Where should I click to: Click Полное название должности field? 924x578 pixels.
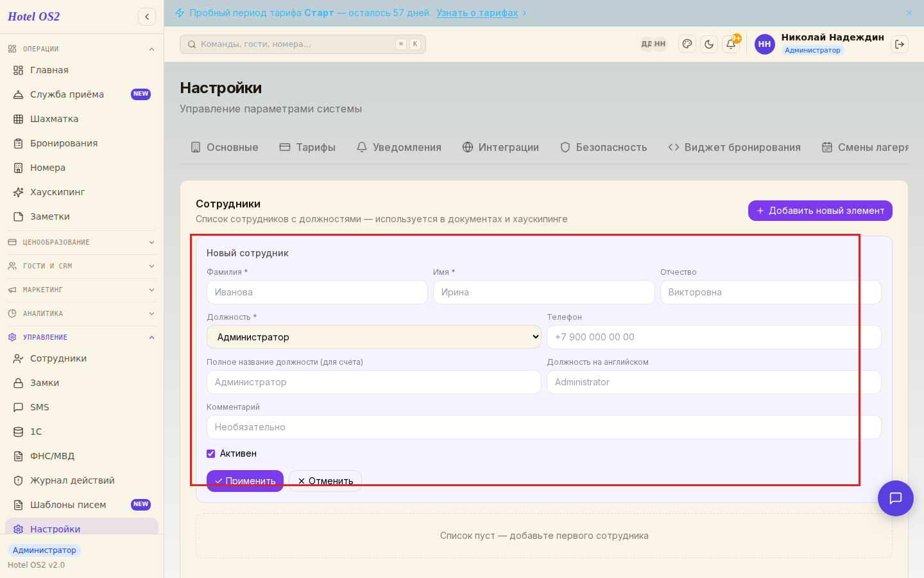point(374,382)
